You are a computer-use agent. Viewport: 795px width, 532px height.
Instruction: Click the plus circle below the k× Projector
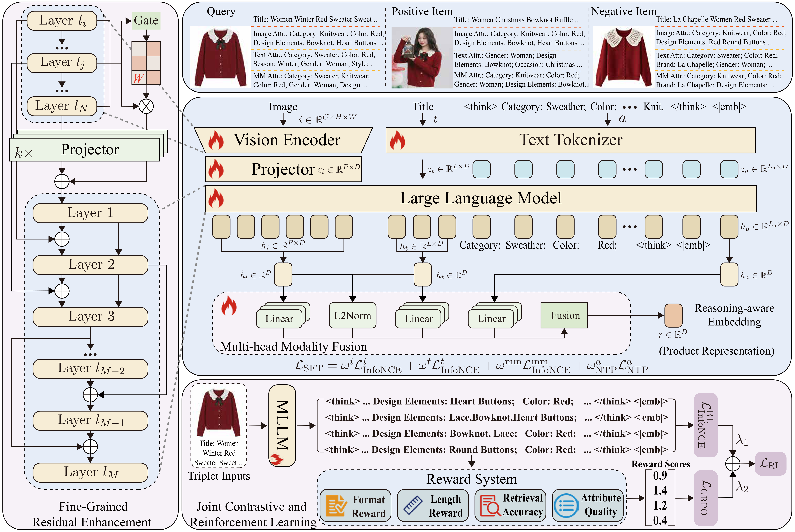(62, 181)
